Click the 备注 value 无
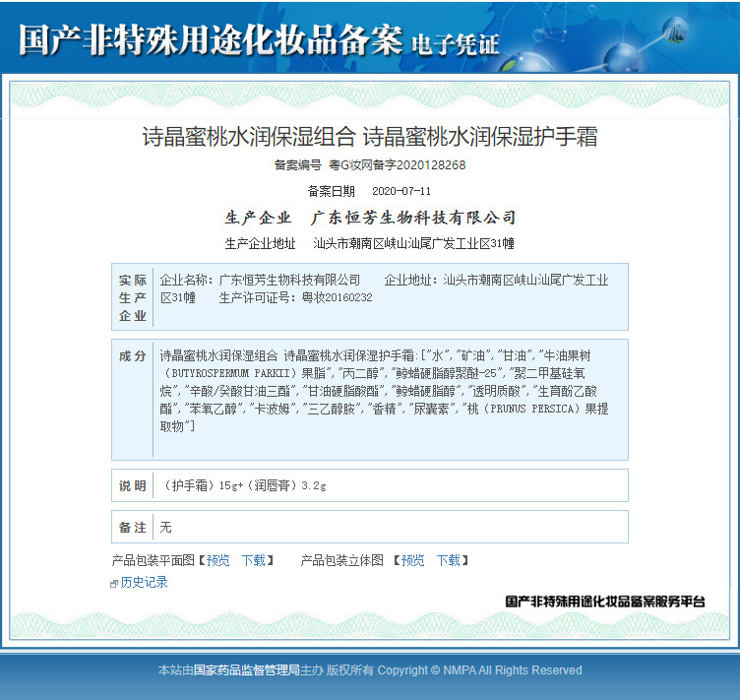 coord(165,527)
